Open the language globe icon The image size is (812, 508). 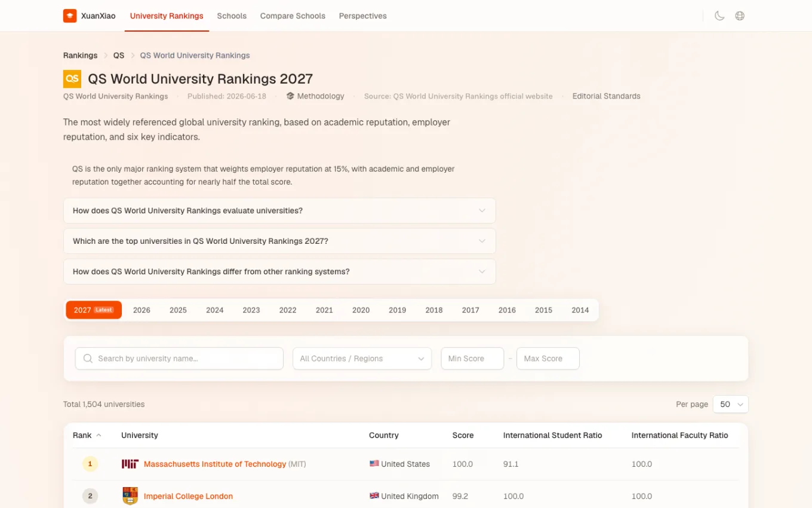click(740, 16)
